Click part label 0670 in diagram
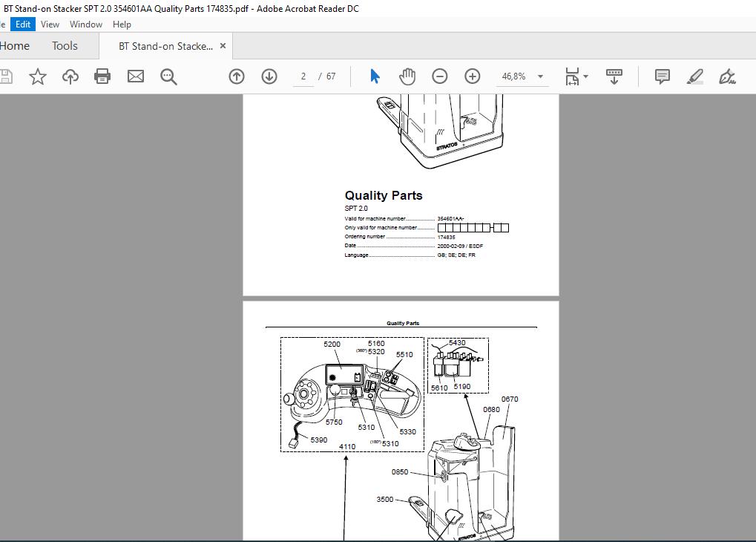 (510, 399)
